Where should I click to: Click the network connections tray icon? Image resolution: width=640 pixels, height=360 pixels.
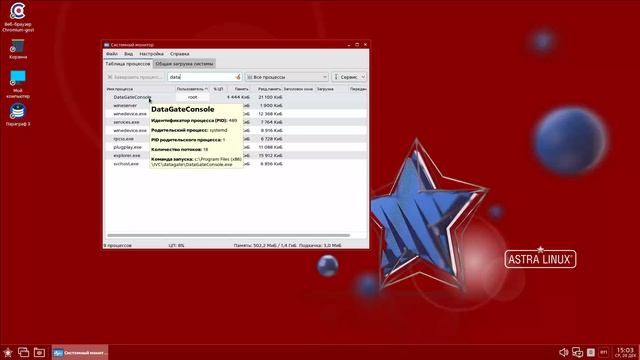[x=577, y=352]
